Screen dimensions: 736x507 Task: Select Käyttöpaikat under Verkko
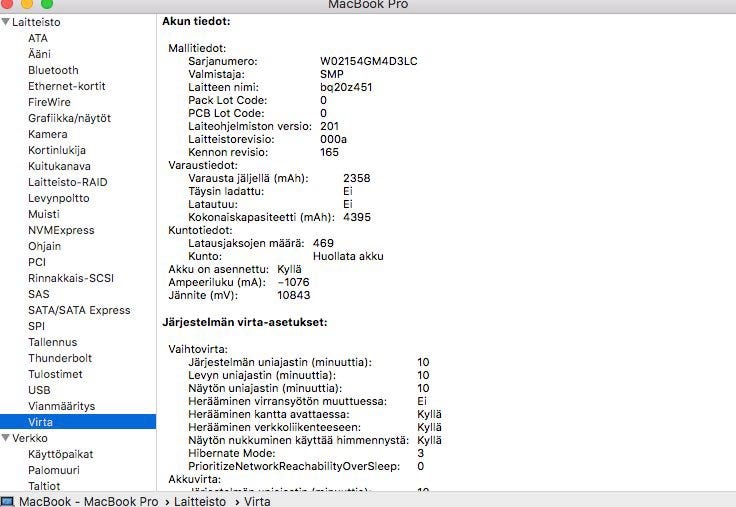point(61,454)
